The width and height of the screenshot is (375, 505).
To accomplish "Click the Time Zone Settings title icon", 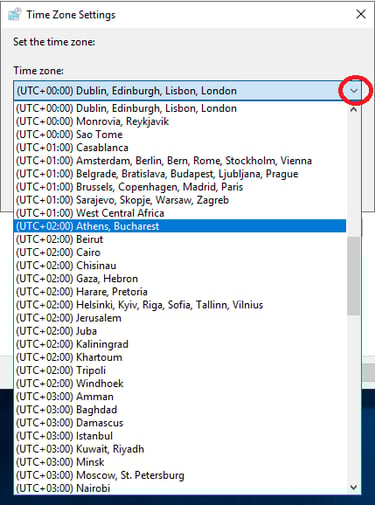I will coord(14,14).
